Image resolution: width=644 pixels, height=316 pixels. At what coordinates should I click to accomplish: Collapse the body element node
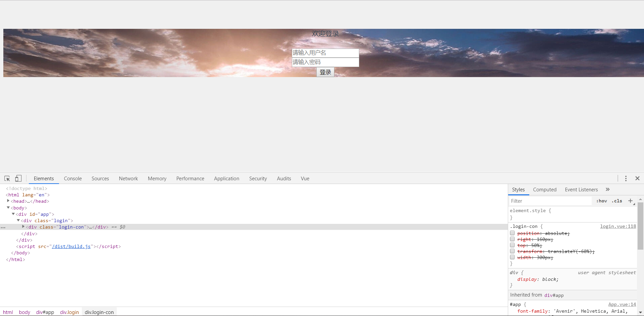(x=8, y=208)
